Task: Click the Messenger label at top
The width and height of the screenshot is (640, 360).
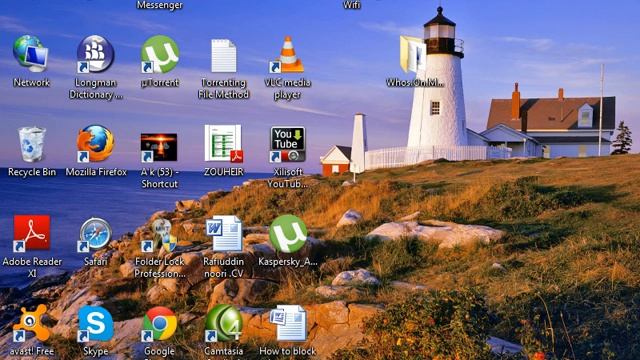Action: click(x=160, y=4)
